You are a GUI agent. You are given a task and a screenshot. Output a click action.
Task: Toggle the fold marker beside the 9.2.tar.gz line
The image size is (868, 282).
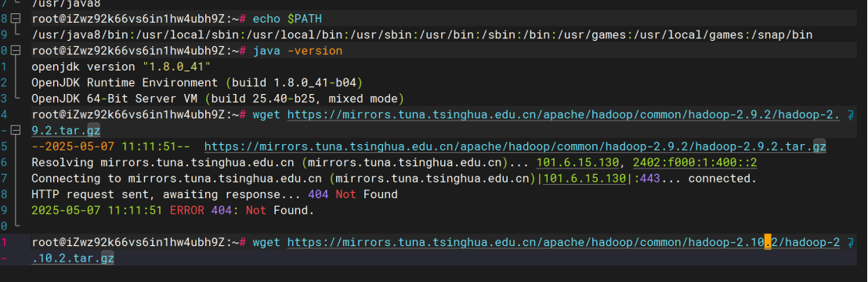click(16, 131)
